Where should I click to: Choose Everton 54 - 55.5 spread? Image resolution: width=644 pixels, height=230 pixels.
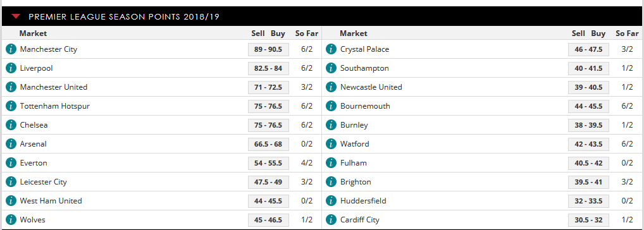(268, 163)
